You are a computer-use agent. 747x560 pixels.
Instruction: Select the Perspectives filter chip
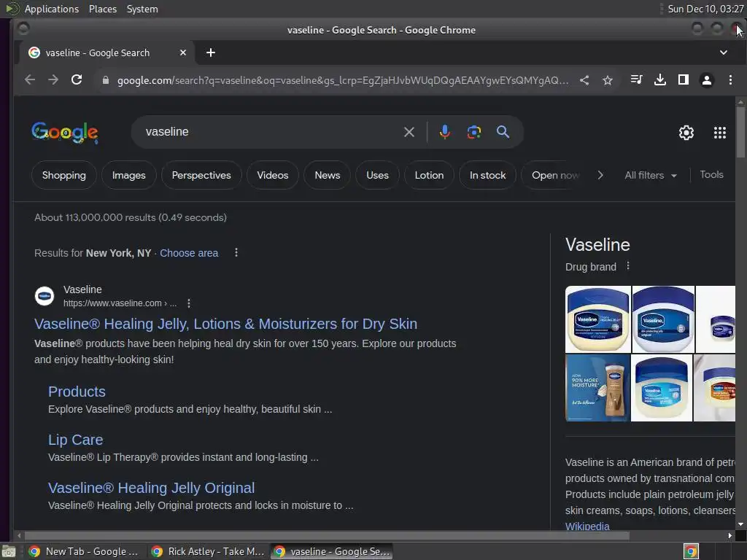pyautogui.click(x=201, y=175)
